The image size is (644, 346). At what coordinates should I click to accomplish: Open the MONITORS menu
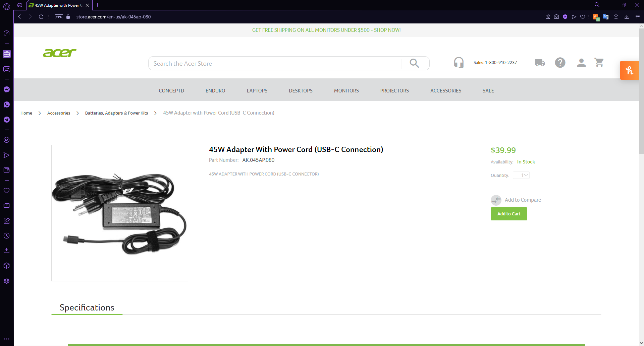tap(346, 91)
